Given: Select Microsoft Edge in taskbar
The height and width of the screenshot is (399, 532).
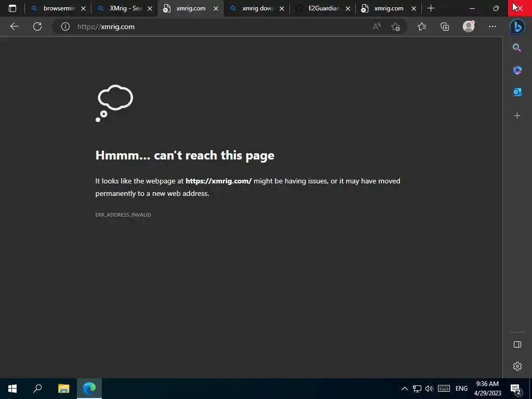Looking at the screenshot, I should (89, 389).
